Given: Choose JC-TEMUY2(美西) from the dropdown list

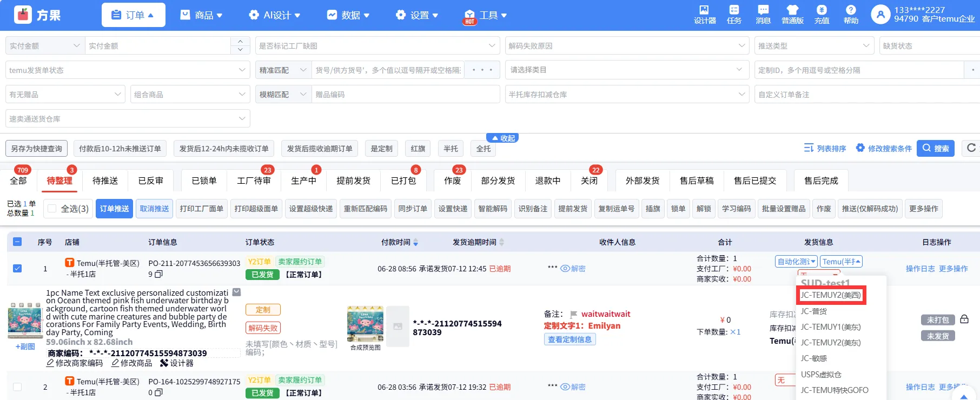Looking at the screenshot, I should [x=831, y=295].
